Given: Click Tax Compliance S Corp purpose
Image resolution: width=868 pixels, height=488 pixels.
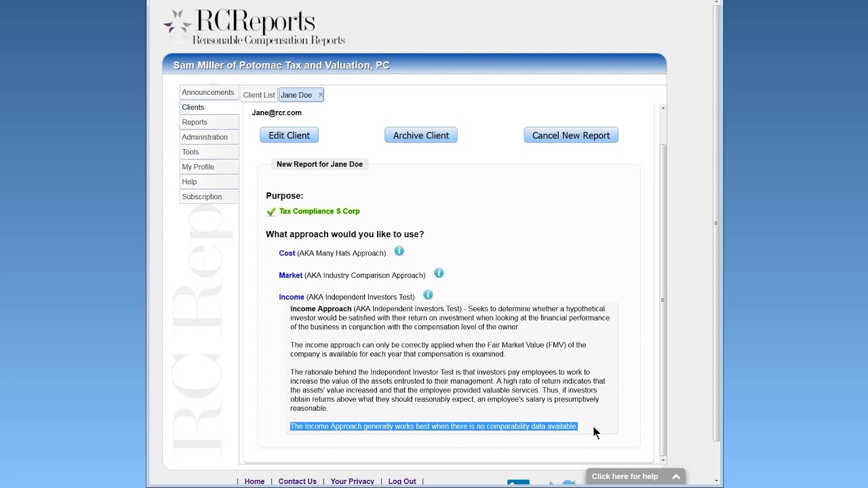Looking at the screenshot, I should pos(319,211).
